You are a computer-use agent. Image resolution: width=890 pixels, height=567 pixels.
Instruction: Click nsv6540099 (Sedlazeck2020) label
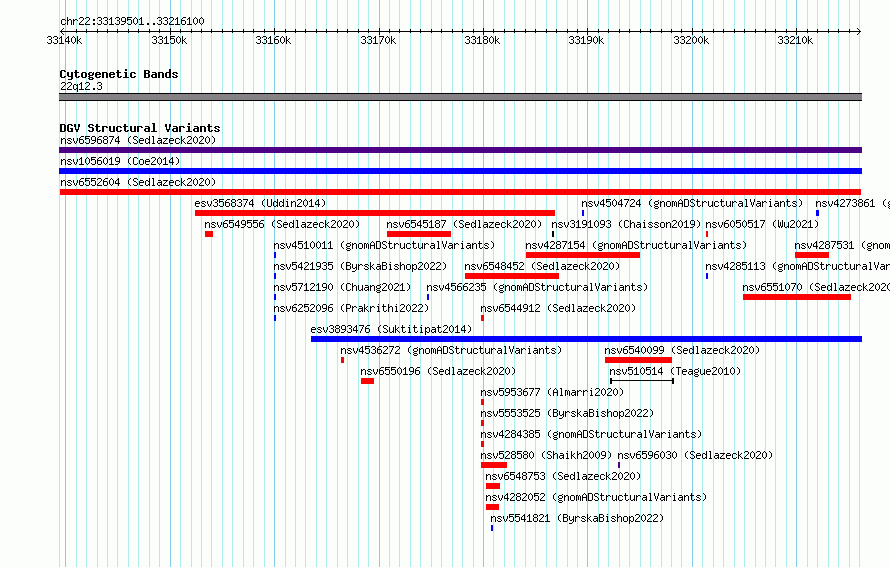(682, 350)
